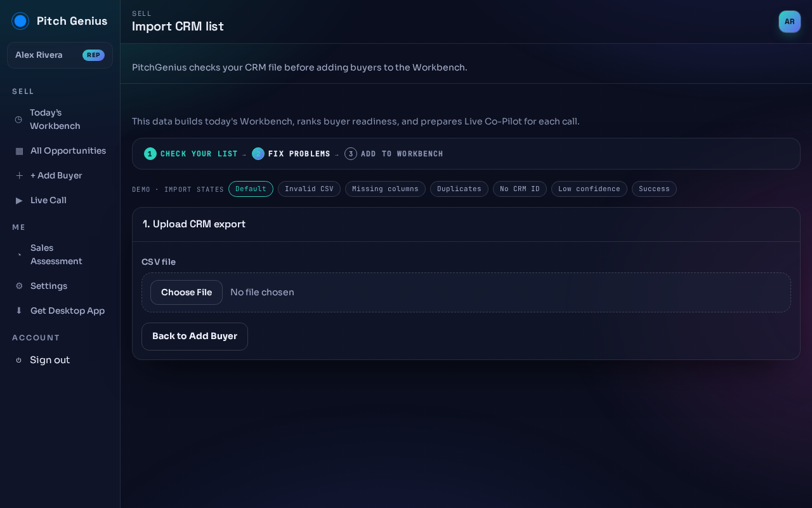Image resolution: width=812 pixels, height=508 pixels.
Task: Open the AR user avatar
Action: [x=790, y=22]
